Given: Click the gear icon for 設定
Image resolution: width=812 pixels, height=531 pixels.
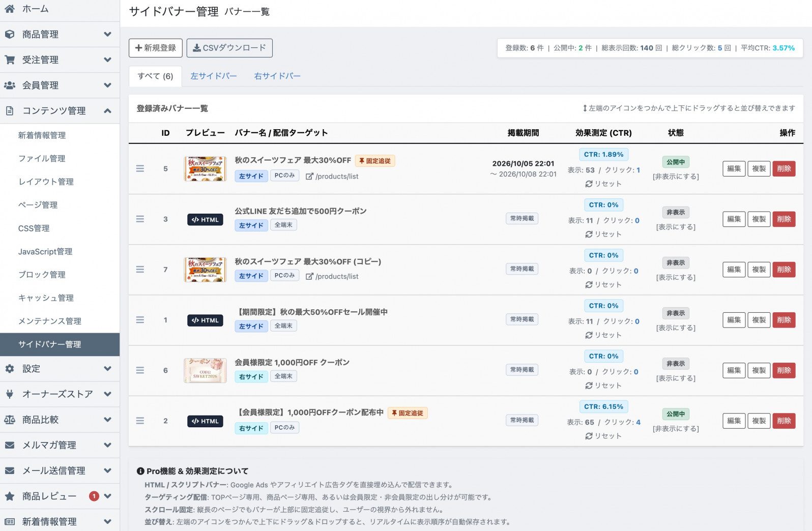Looking at the screenshot, I should [x=10, y=369].
